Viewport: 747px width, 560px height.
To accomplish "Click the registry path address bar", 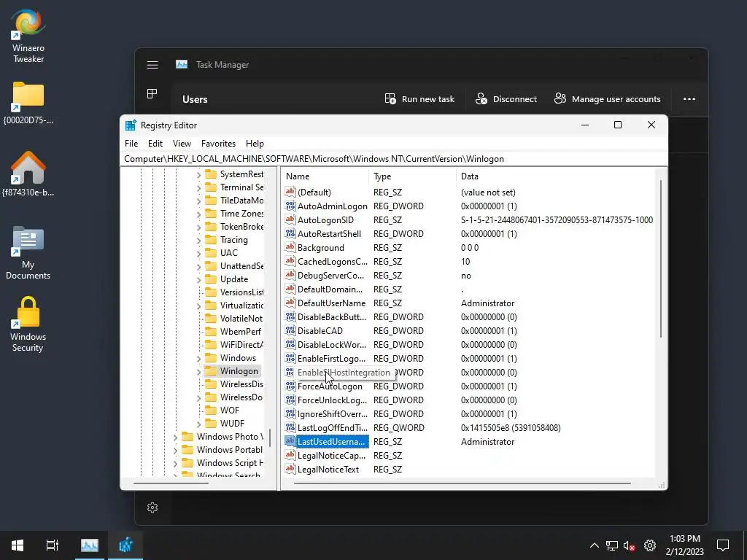I will (x=393, y=159).
